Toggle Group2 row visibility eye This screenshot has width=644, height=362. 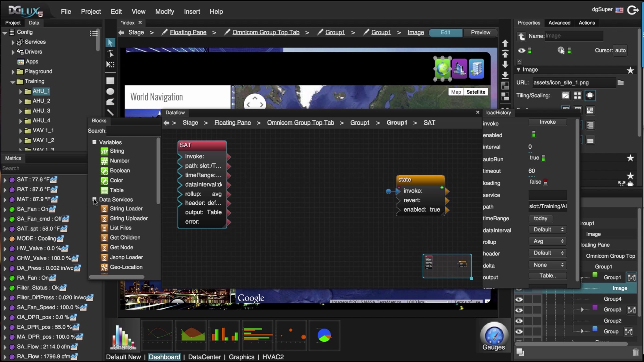pyautogui.click(x=519, y=321)
